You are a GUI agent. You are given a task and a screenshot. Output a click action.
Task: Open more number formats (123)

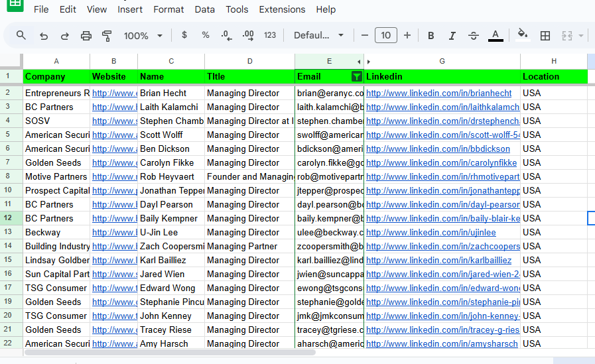[270, 35]
